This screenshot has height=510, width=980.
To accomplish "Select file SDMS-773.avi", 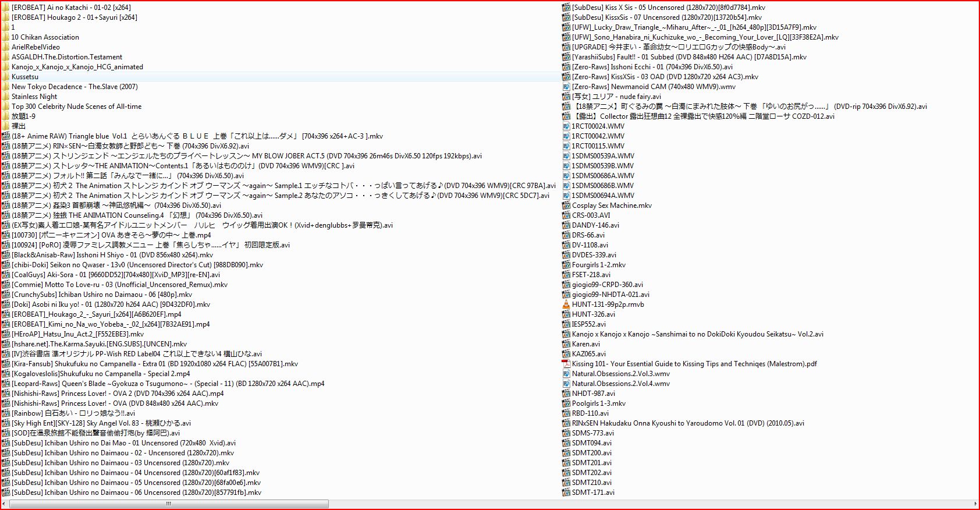I will click(x=592, y=433).
